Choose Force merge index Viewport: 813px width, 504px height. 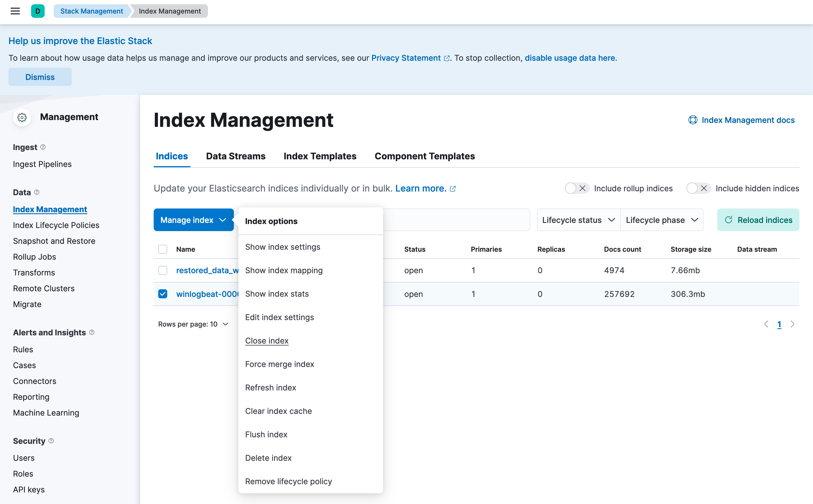tap(310, 364)
